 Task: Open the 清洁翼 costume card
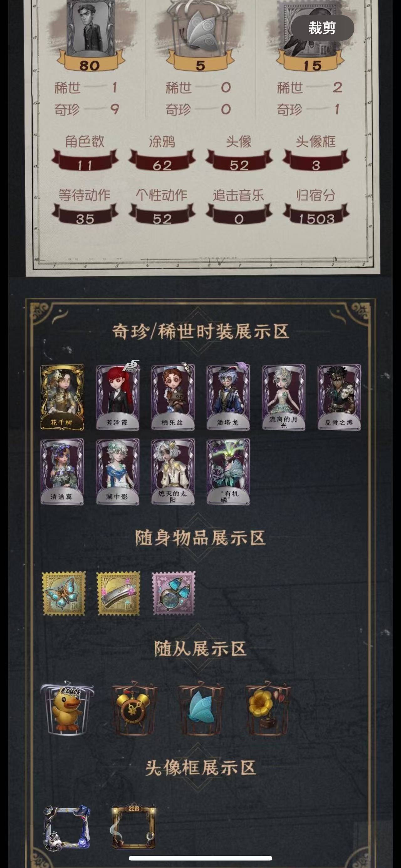pyautogui.click(x=62, y=472)
